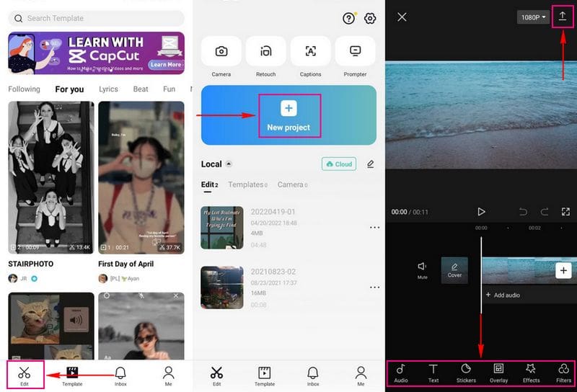
Task: Open project thumbnail 20210823-02
Action: [222, 288]
